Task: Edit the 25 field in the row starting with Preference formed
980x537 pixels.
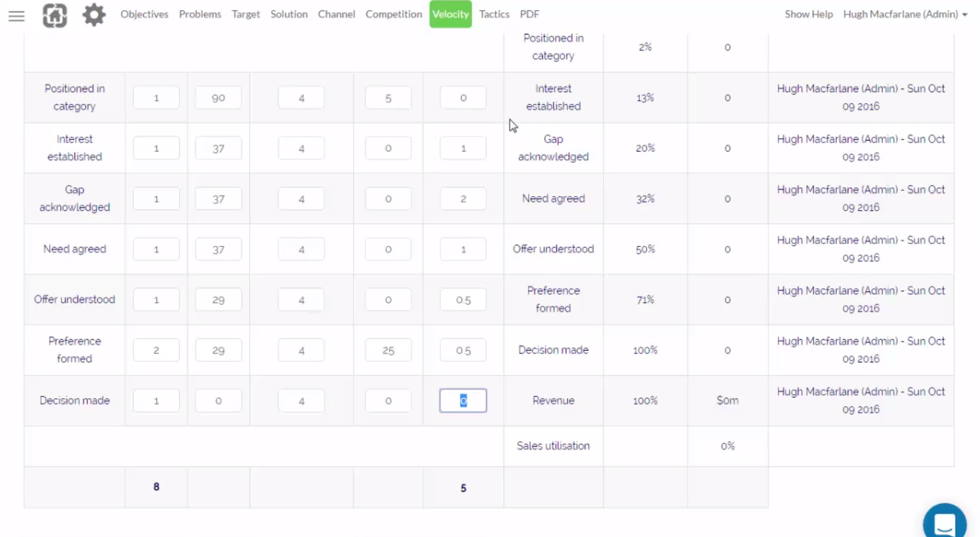Action: [388, 350]
